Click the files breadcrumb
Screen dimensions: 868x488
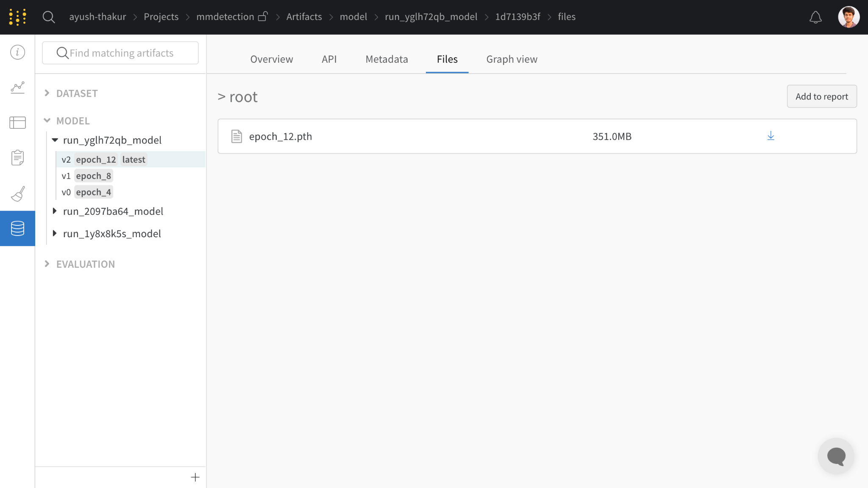click(x=567, y=17)
